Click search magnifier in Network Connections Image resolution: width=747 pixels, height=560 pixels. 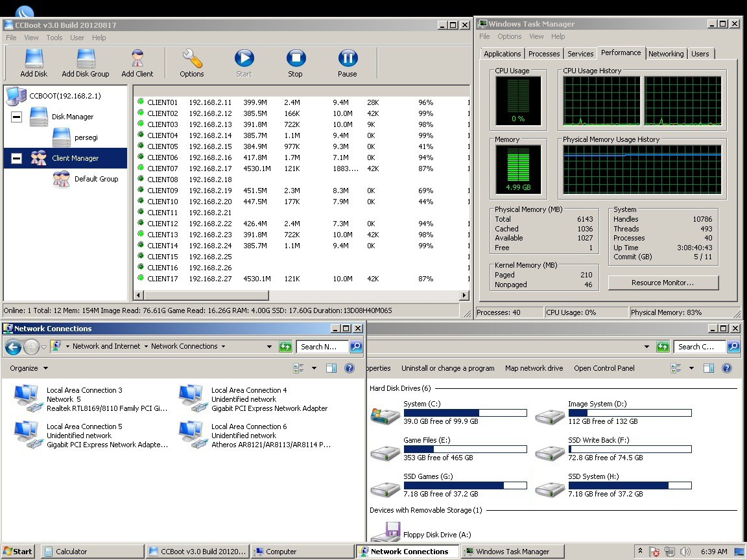(357, 347)
